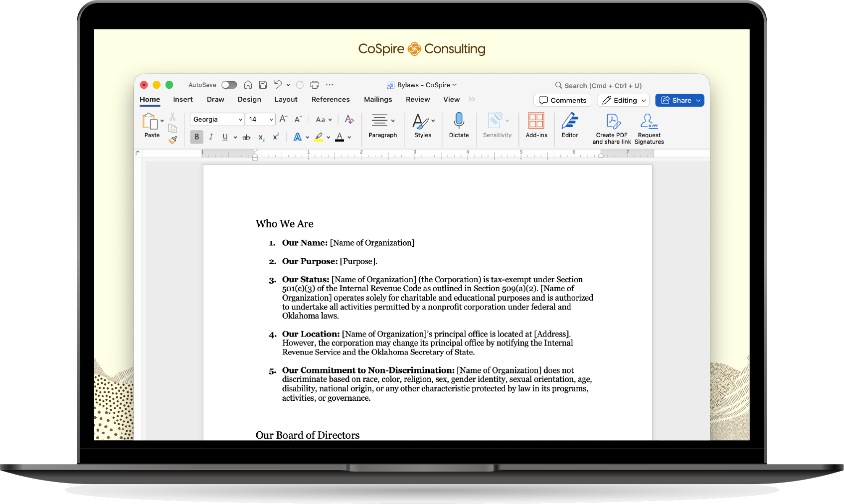
Task: Click the Save disk icon
Action: pyautogui.click(x=263, y=85)
